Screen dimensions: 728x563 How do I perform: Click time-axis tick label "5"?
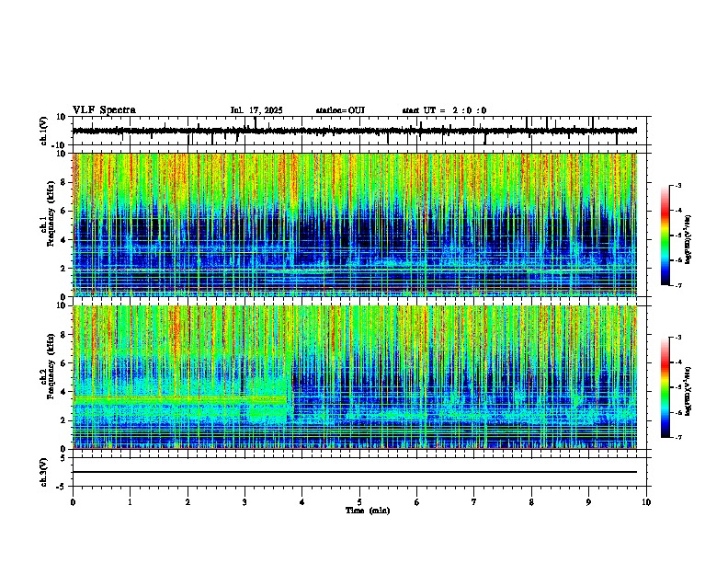[359, 502]
